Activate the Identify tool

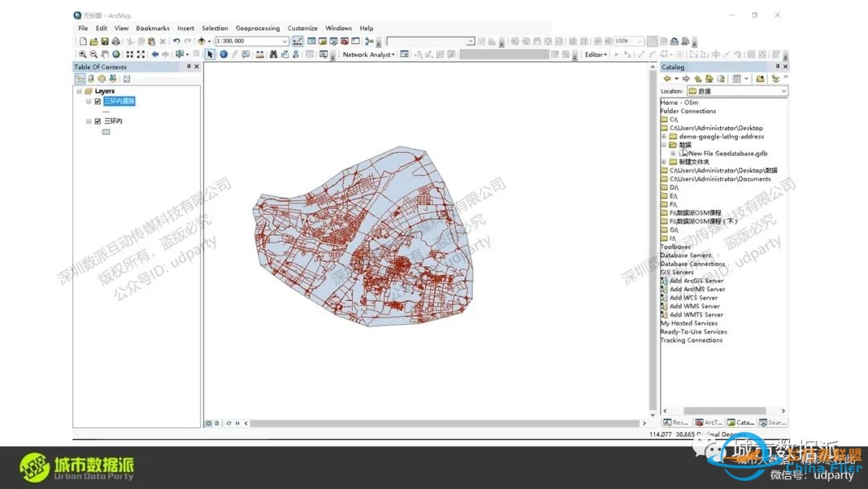(x=223, y=55)
